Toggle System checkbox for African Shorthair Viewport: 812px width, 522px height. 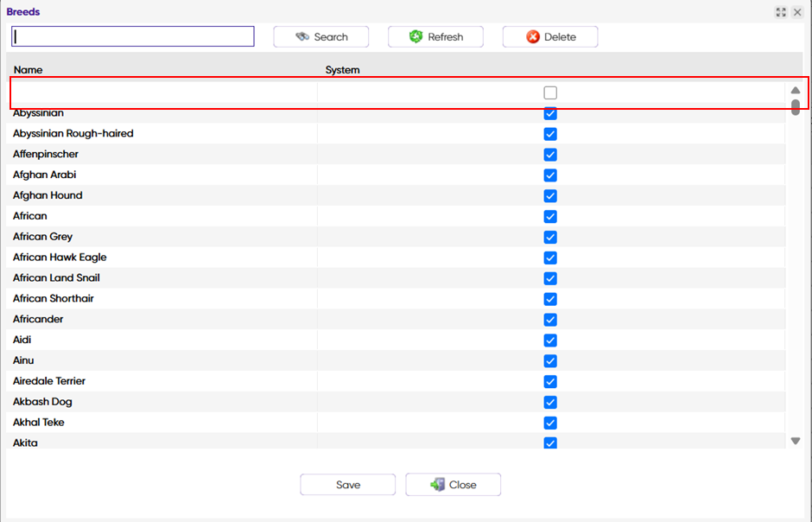[x=550, y=299]
